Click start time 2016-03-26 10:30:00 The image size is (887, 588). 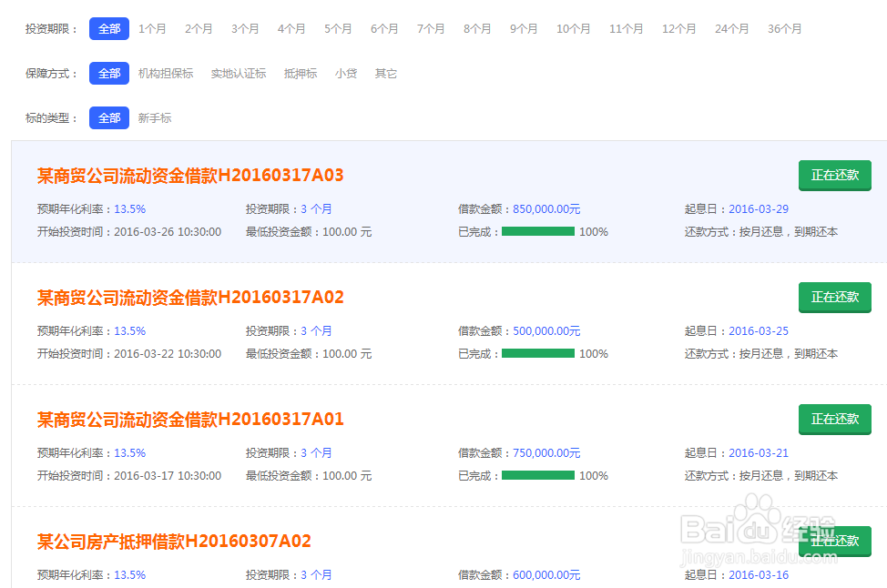coord(168,232)
